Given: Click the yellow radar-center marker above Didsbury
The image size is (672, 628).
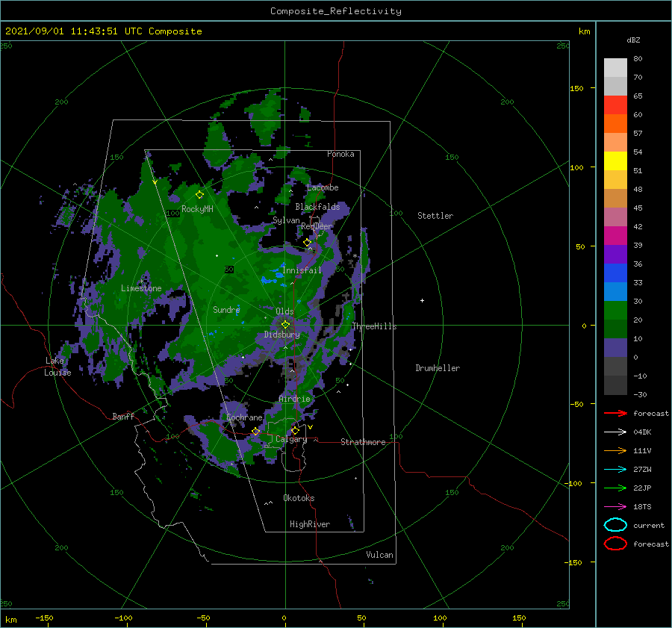Looking at the screenshot, I should click(x=285, y=325).
